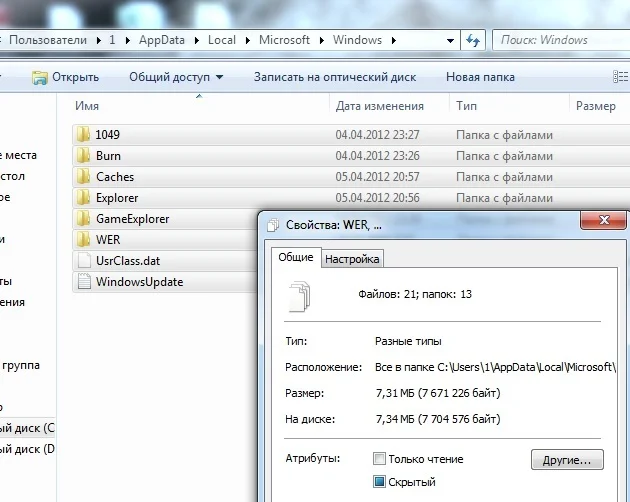Viewport: 630px width, 502px height.
Task: Switch to the Настройка tab
Action: coord(352,259)
